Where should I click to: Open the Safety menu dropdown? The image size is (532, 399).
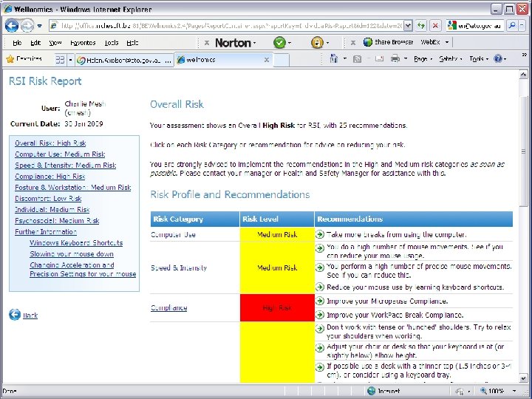(x=451, y=59)
